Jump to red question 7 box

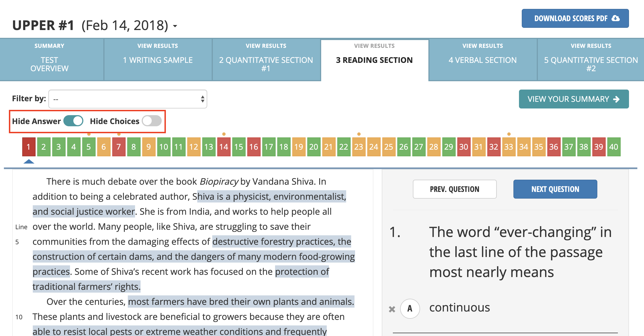click(x=119, y=147)
